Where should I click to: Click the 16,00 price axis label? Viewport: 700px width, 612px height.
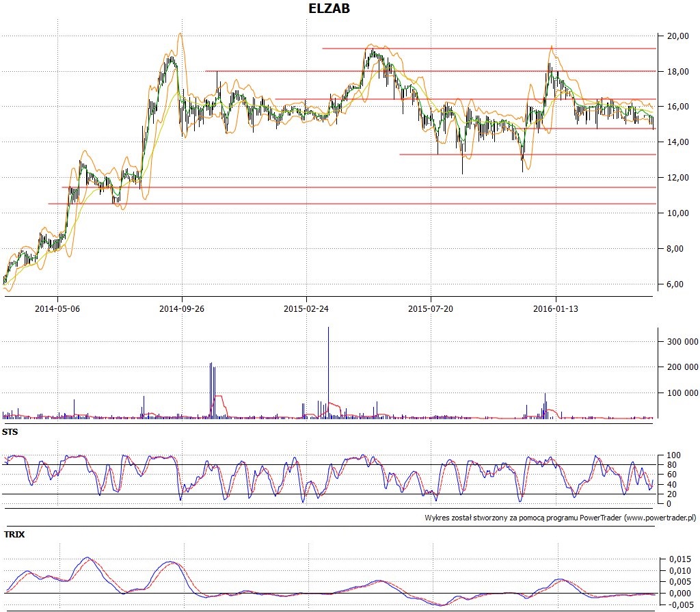(x=677, y=107)
